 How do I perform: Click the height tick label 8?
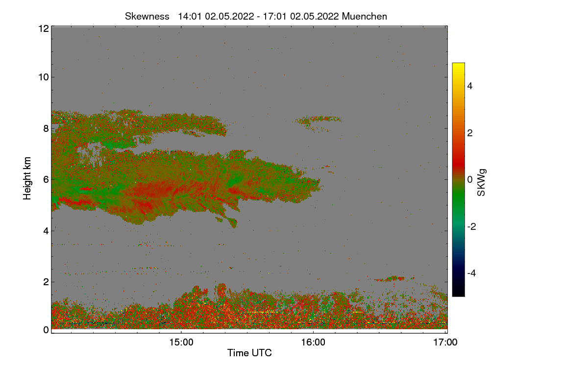46,128
